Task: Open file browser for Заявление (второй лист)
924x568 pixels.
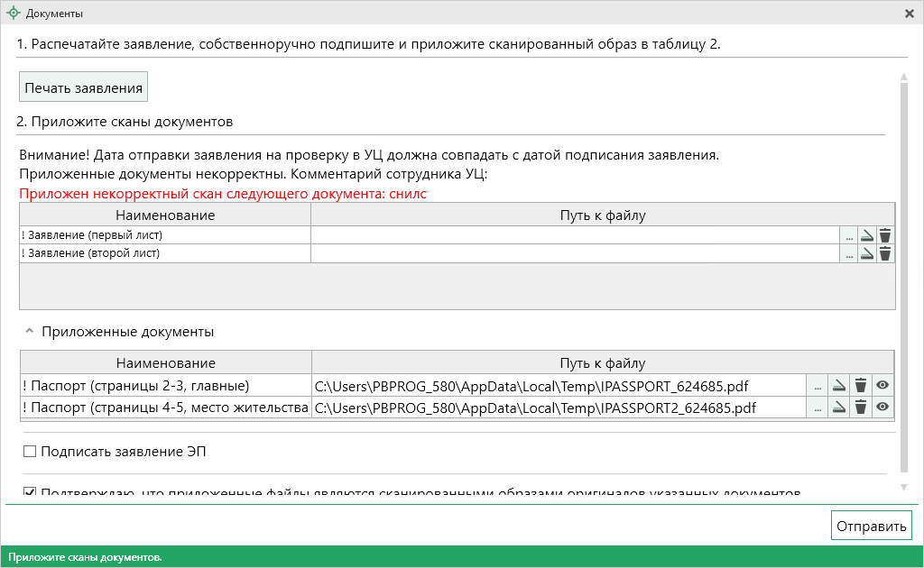Action: click(x=848, y=254)
